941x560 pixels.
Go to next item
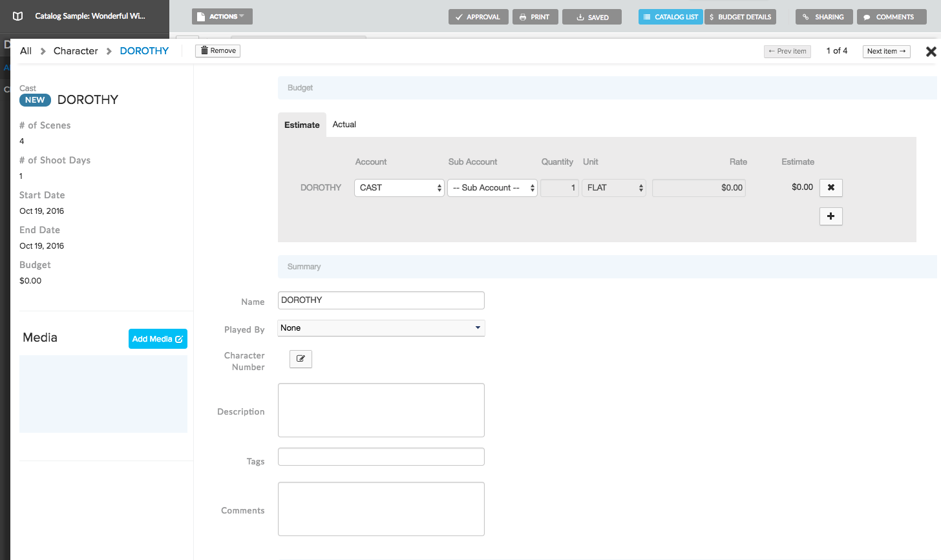[x=887, y=51]
